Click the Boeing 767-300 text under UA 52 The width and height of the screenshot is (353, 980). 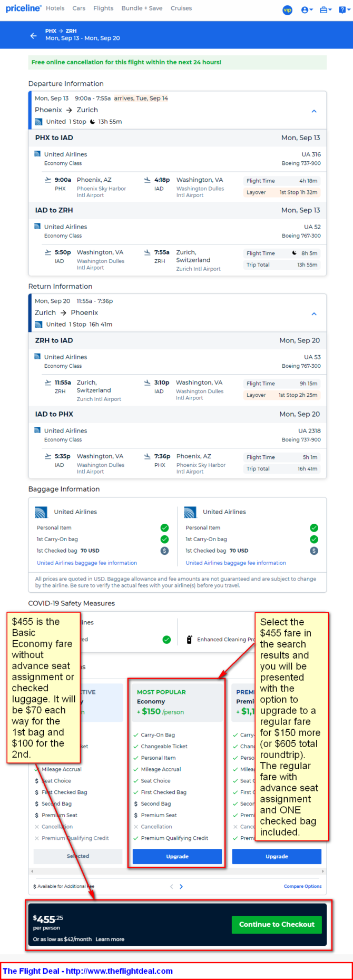pyautogui.click(x=301, y=236)
